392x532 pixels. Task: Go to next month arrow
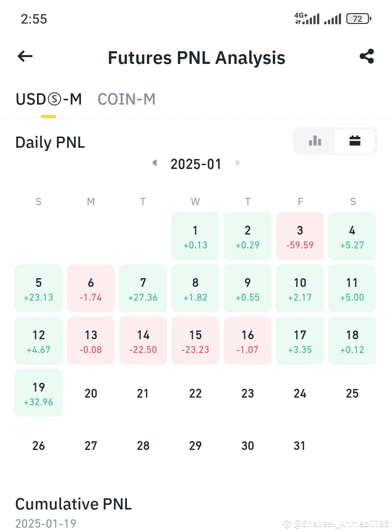tap(238, 163)
